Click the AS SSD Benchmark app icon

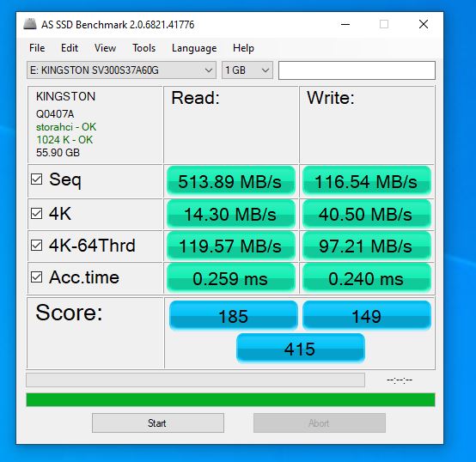(30, 24)
